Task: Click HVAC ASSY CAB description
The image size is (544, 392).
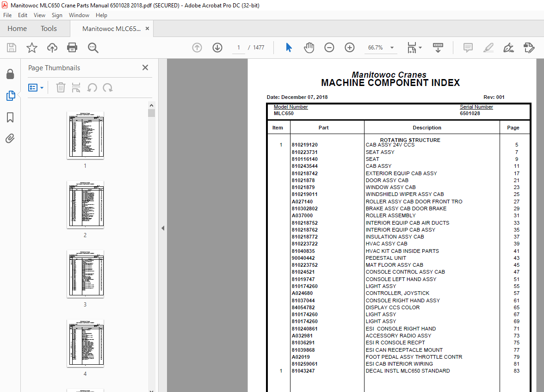Action: click(x=387, y=244)
